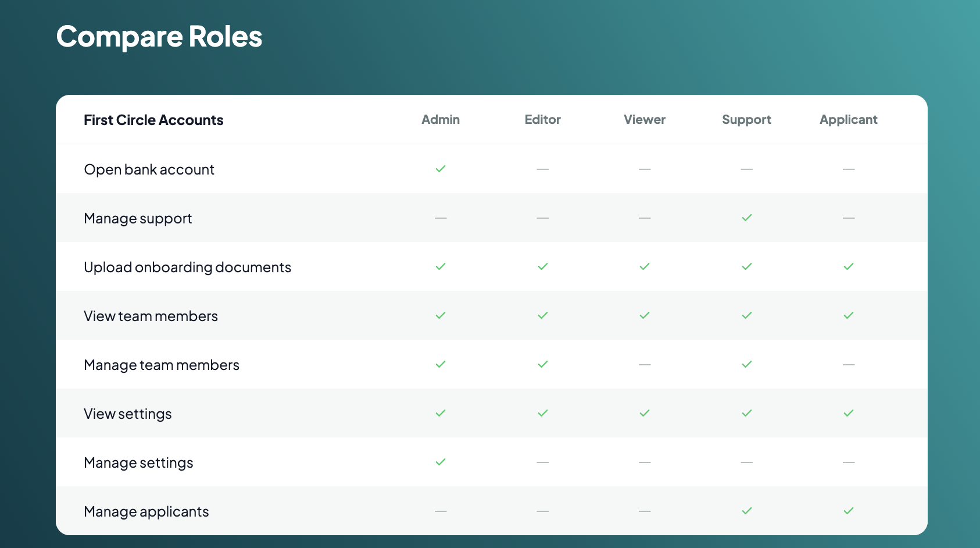980x548 pixels.
Task: Click Applicant checkmark for Manage applicants
Action: click(849, 511)
